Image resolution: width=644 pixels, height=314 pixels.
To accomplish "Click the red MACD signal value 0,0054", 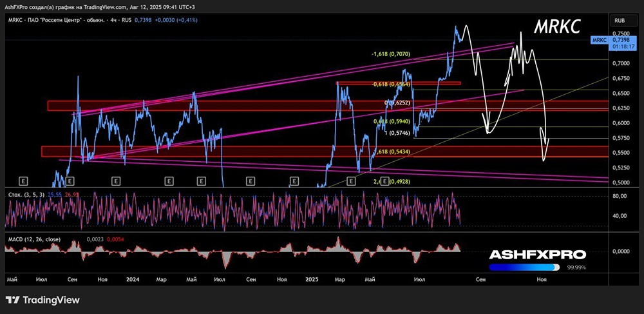I will [114, 239].
